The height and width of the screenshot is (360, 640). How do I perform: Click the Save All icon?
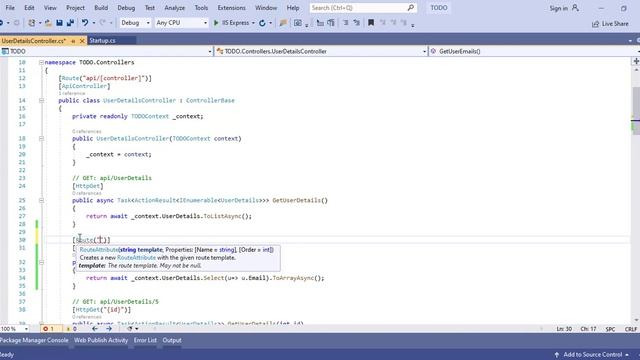click(70, 23)
